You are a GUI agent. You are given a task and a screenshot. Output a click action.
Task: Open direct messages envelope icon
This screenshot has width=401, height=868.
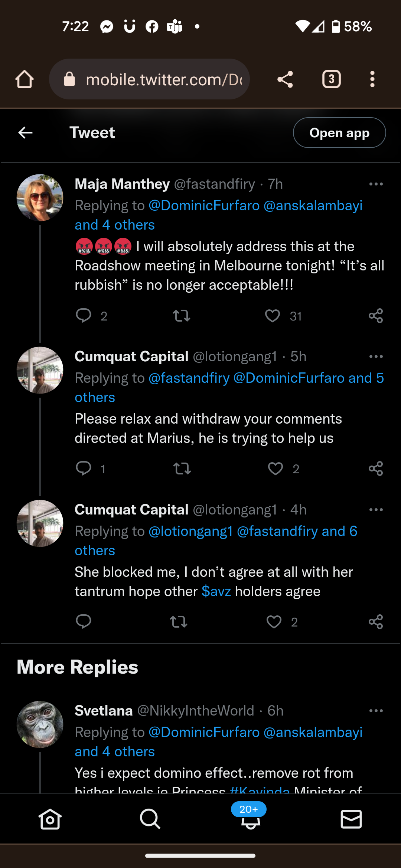click(x=351, y=819)
